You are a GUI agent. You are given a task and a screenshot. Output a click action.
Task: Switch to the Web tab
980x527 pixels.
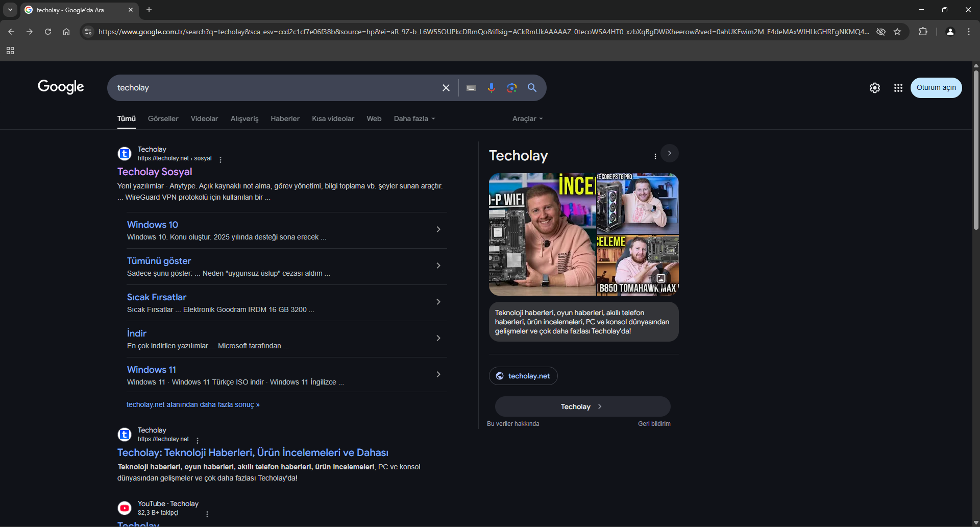click(x=374, y=118)
